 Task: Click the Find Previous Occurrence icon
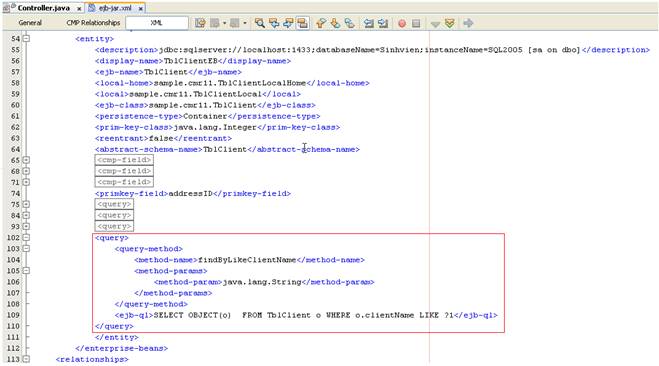[274, 23]
